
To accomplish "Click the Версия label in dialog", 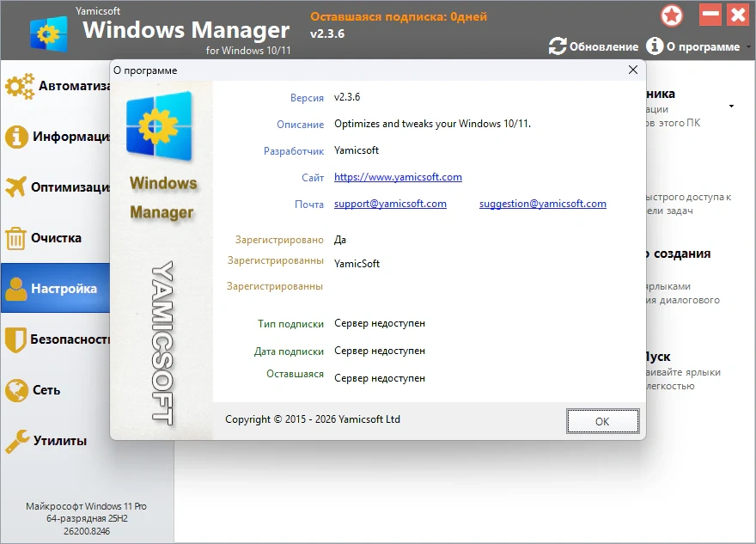I will tap(307, 98).
